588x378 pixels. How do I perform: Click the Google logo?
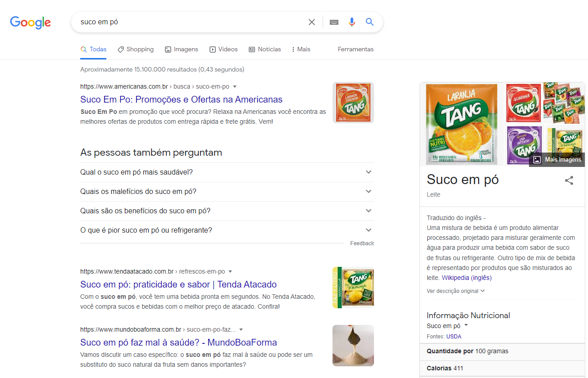coord(31,22)
